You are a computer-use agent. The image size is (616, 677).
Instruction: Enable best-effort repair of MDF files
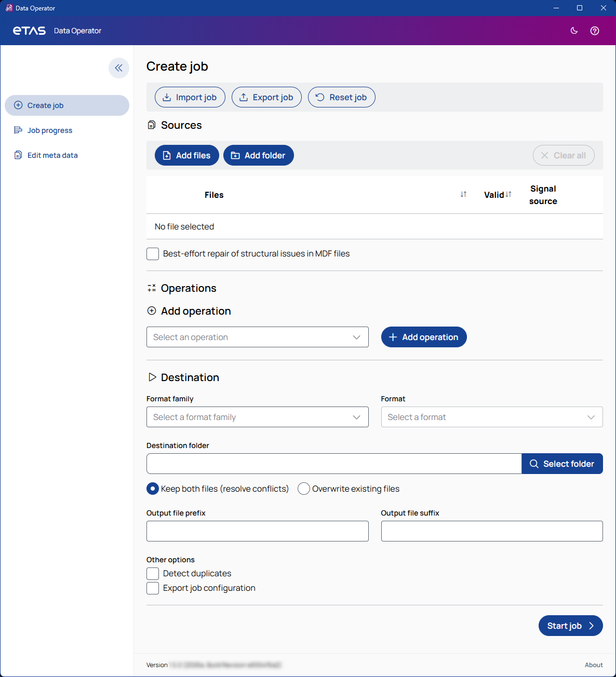tap(153, 254)
